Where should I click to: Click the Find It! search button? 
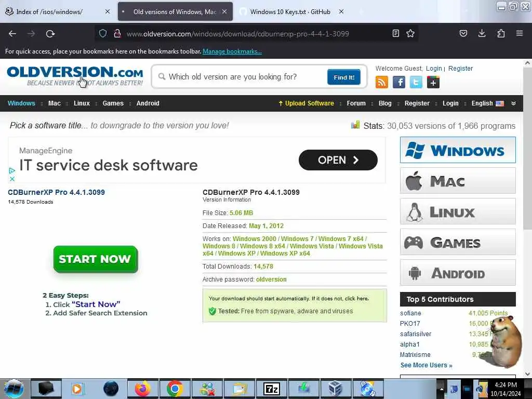(344, 77)
